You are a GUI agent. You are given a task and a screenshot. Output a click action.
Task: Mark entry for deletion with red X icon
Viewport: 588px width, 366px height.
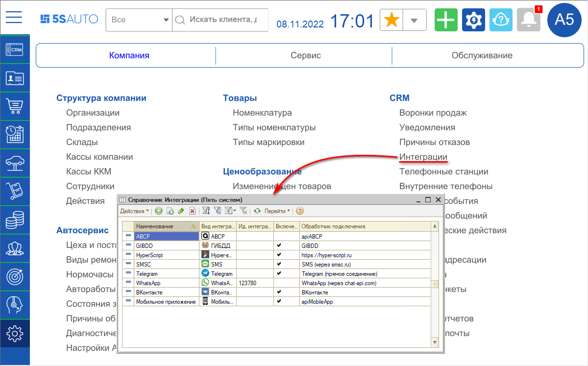pos(192,211)
